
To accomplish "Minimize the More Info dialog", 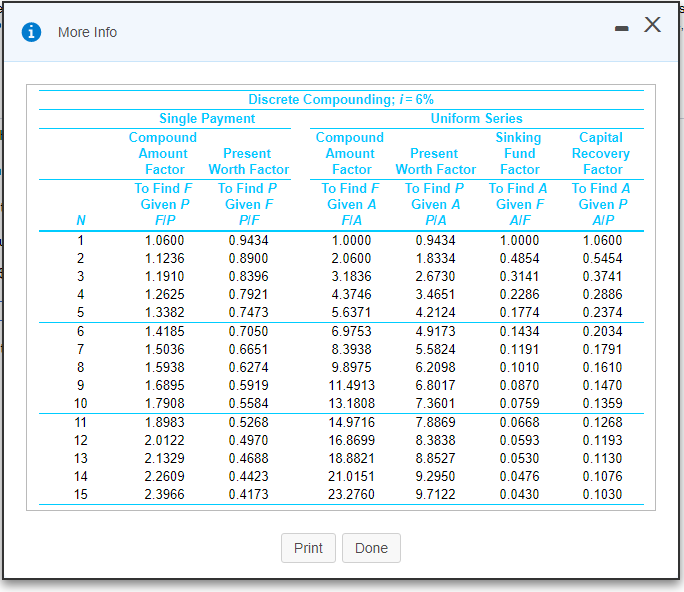I will click(x=622, y=29).
